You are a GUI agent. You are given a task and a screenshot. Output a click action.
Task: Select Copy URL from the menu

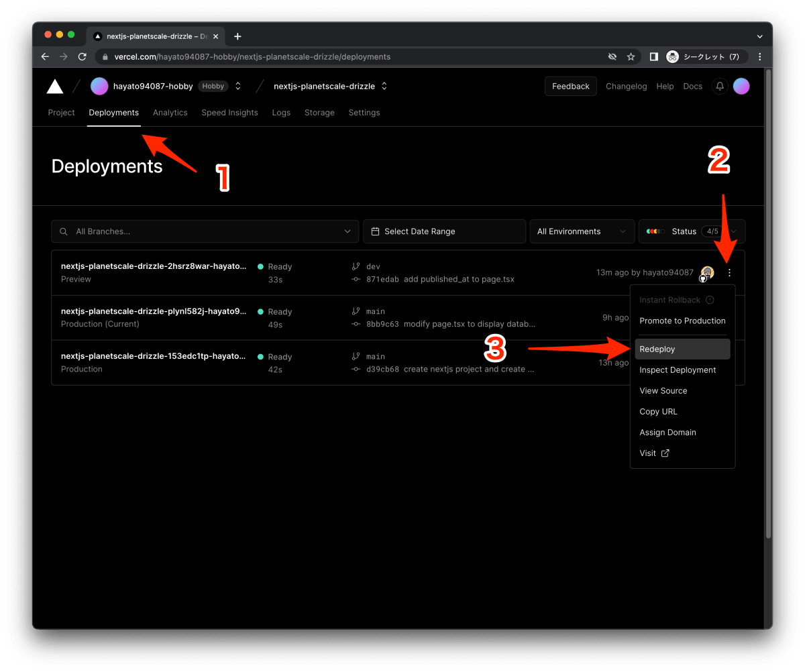click(x=682, y=411)
